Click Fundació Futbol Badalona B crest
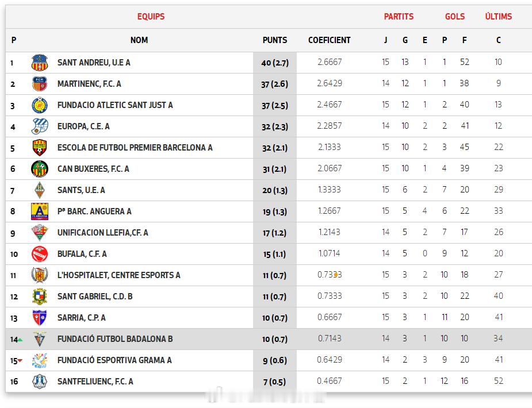The image size is (532, 408). click(x=40, y=339)
